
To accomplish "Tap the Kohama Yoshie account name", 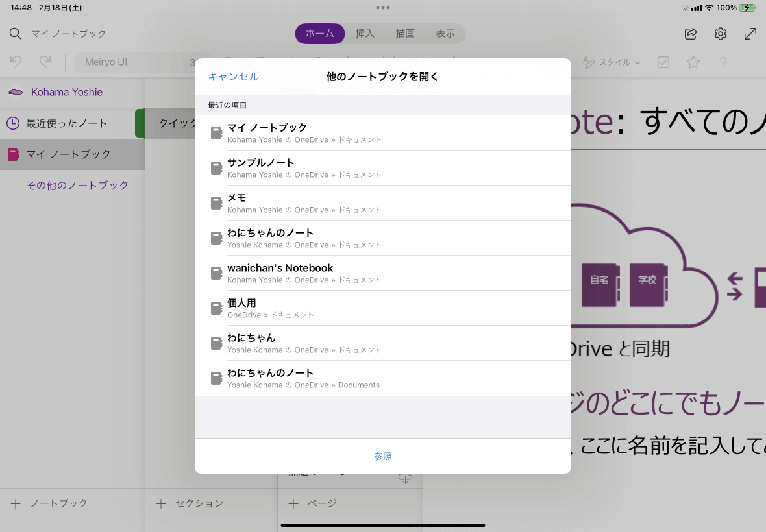I will pyautogui.click(x=67, y=92).
